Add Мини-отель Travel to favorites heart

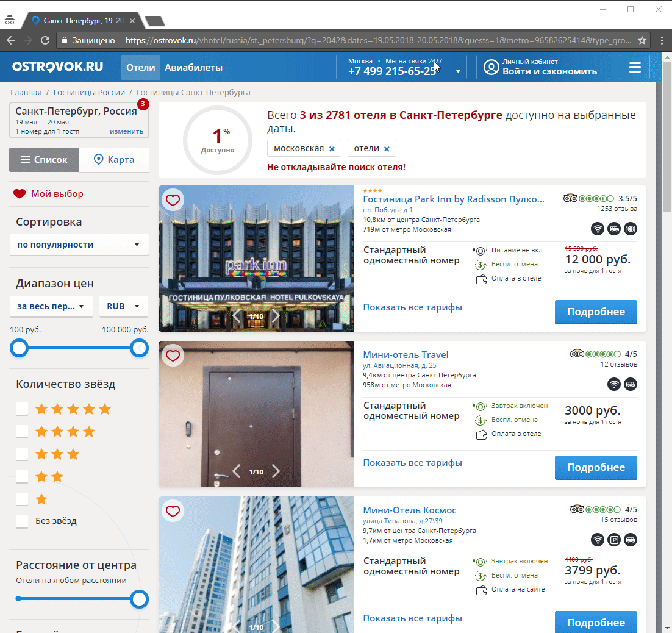pos(173,356)
